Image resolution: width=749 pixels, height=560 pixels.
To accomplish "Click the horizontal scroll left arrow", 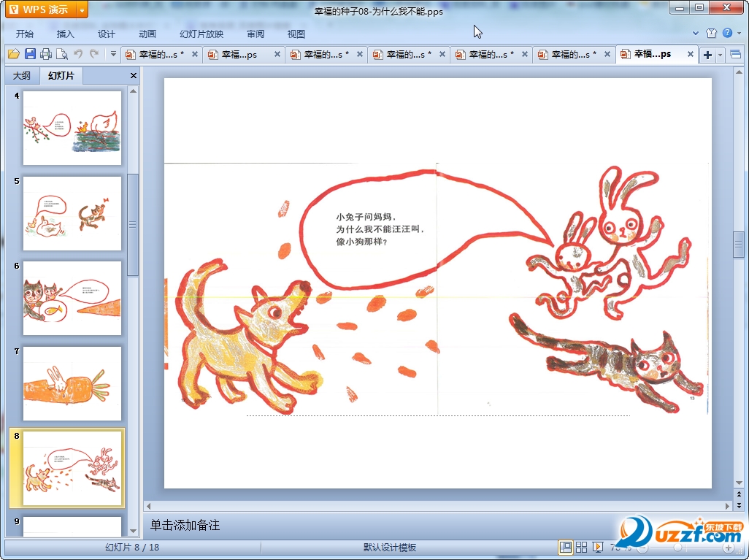I will (x=148, y=506).
